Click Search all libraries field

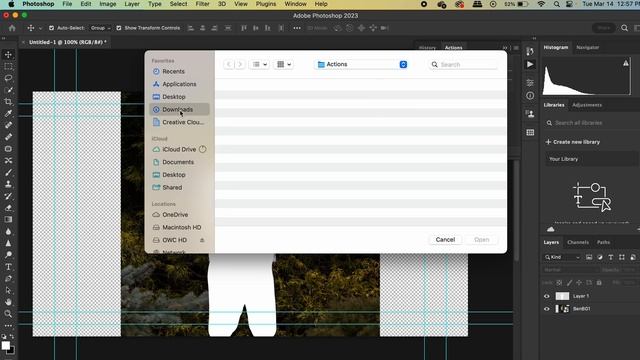point(591,123)
